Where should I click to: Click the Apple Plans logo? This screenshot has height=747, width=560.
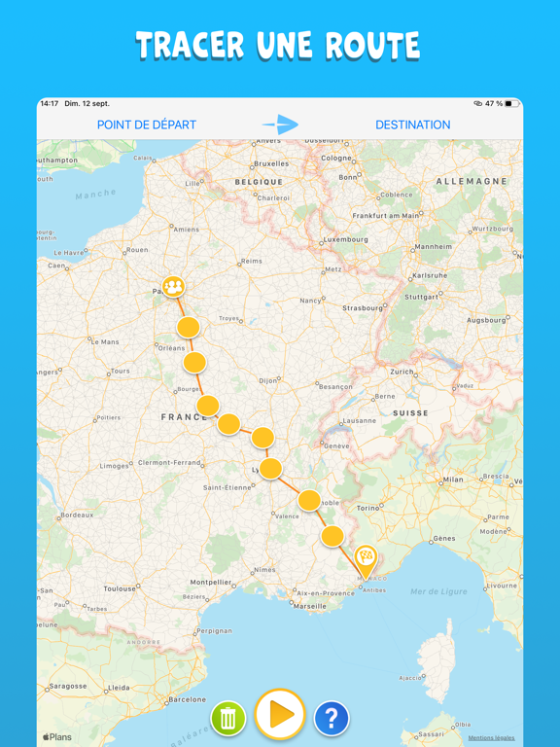[57, 737]
